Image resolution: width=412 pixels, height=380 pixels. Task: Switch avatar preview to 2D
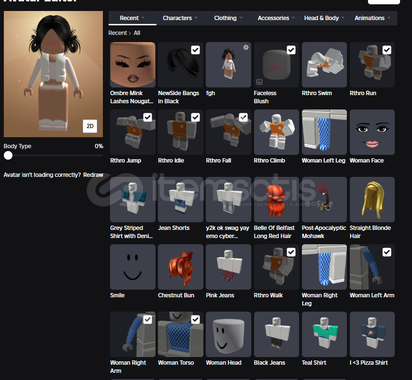pos(90,126)
